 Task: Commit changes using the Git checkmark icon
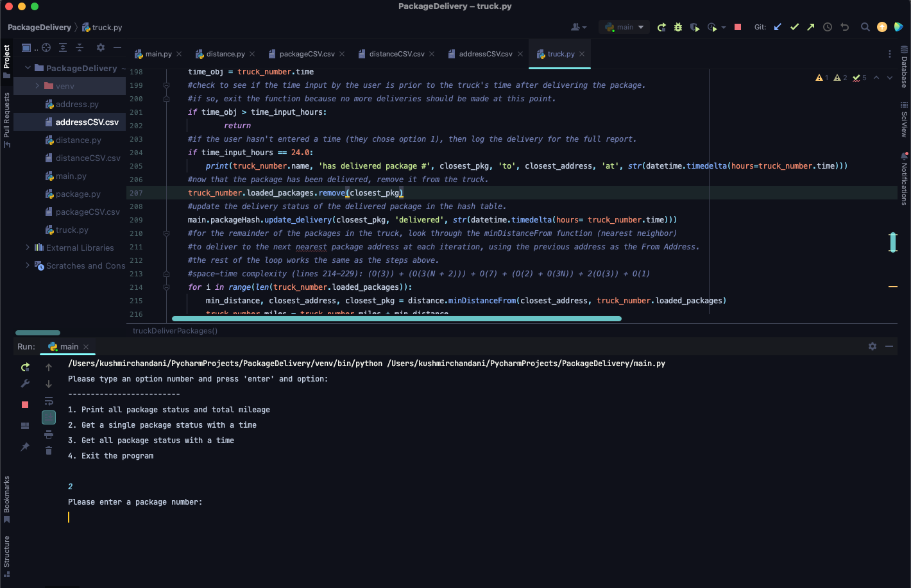[x=794, y=27]
